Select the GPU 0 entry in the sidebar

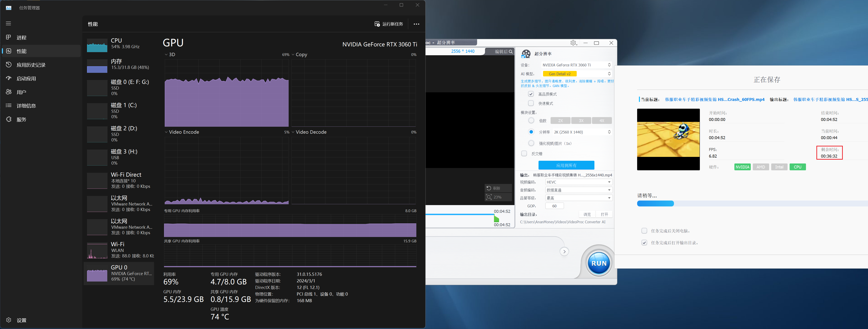119,273
